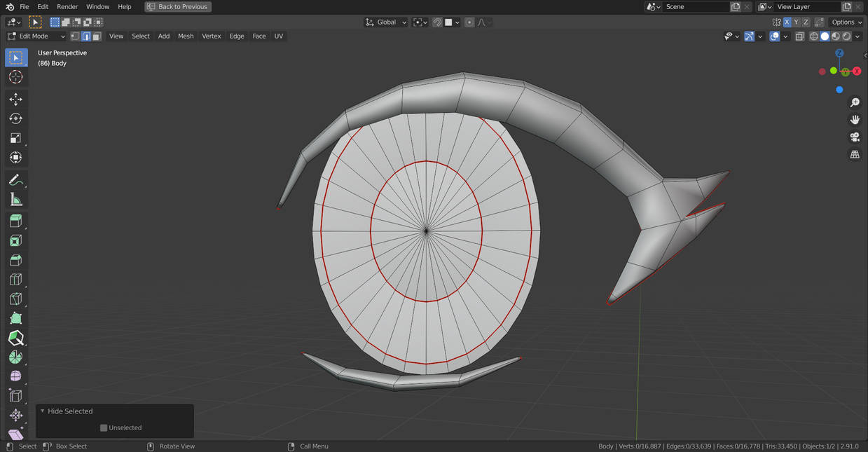Open the Global transform orientation dropdown
This screenshot has height=452, width=868.
[x=386, y=22]
